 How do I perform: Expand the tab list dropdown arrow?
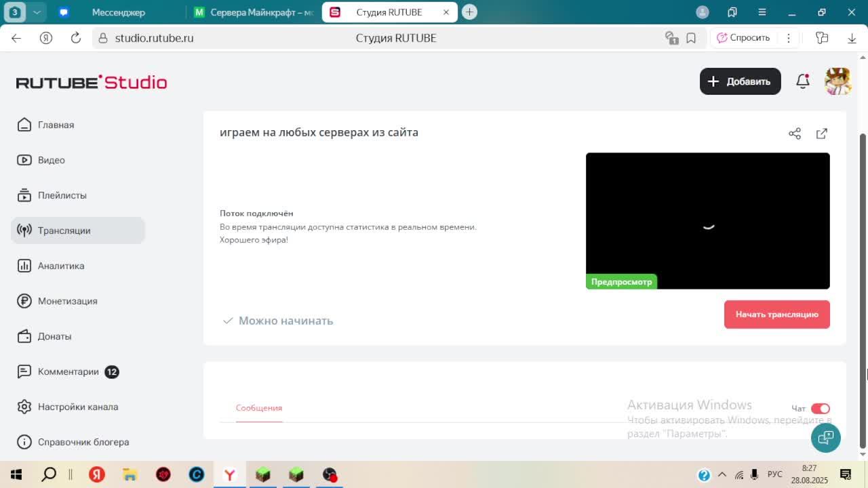37,12
